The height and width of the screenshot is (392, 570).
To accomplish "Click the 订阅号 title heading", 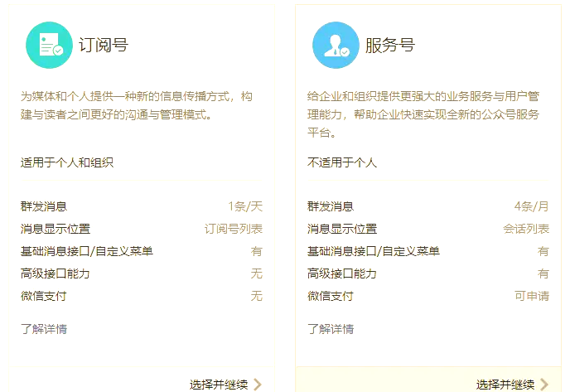I will point(104,46).
